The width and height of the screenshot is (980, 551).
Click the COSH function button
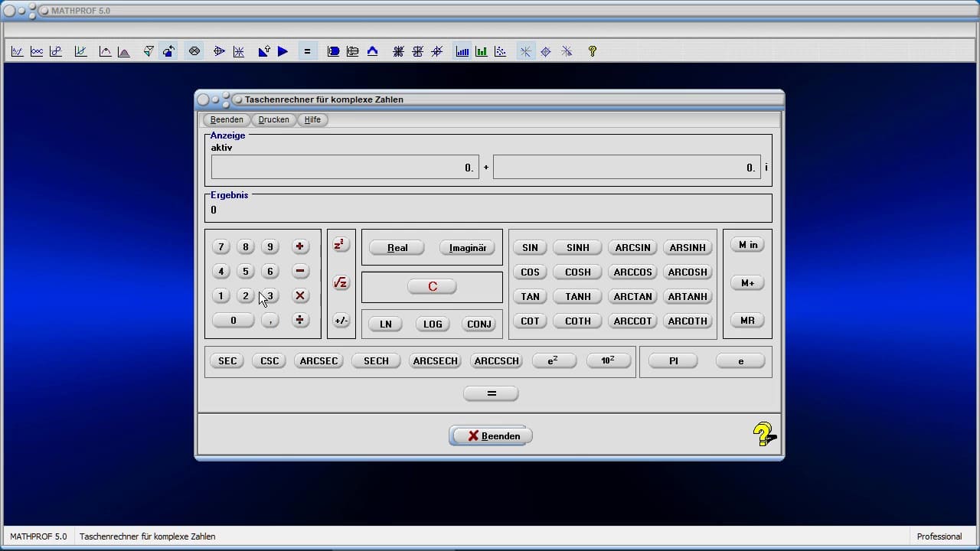(x=578, y=272)
